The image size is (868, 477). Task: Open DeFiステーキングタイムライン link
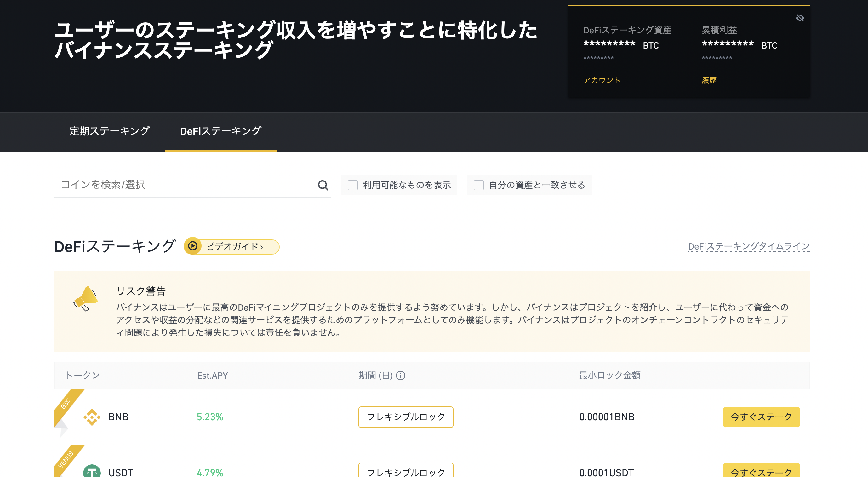749,246
